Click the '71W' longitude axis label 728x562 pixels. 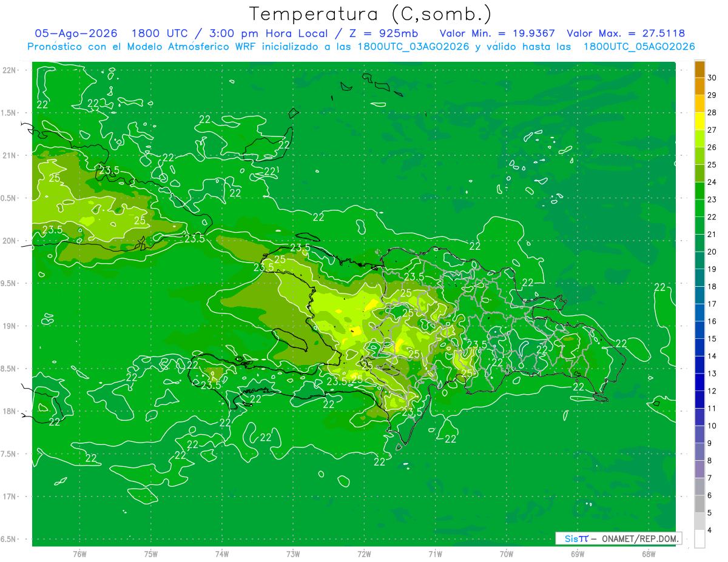point(435,554)
